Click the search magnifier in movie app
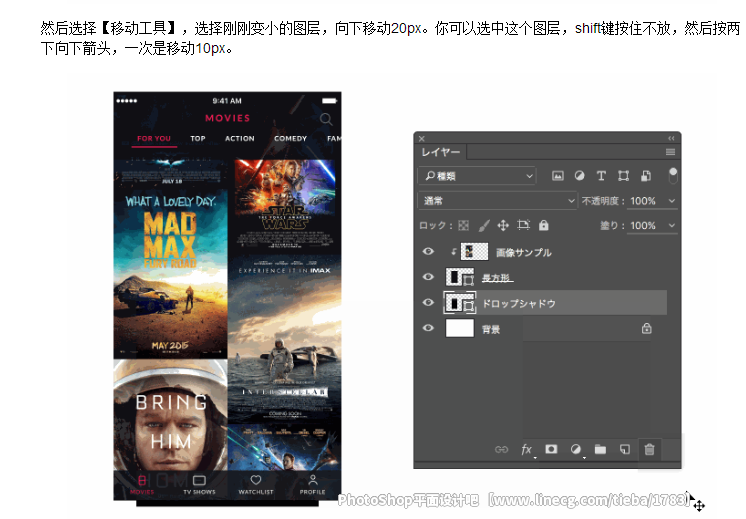Viewport: 746px width, 519px height. point(326,118)
